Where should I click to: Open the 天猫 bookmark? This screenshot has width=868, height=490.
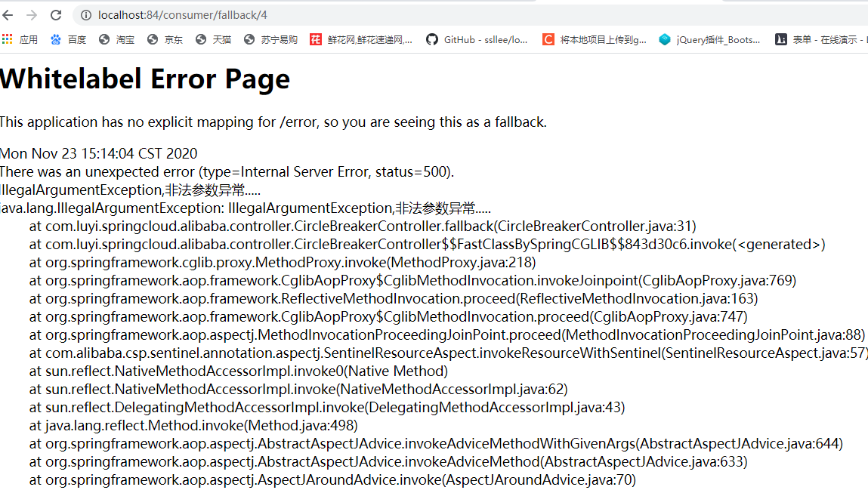point(214,39)
